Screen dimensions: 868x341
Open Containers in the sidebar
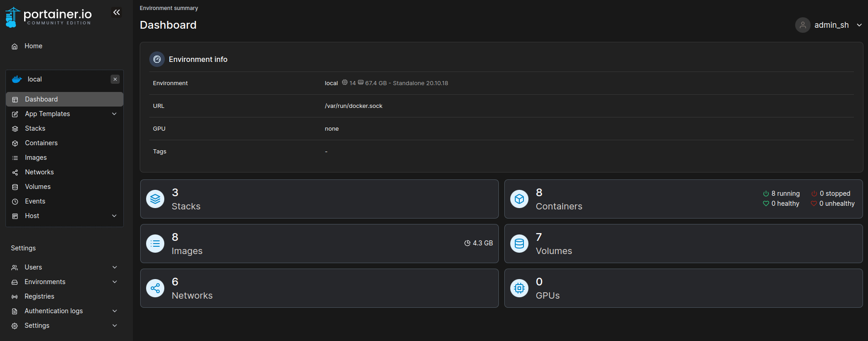click(41, 143)
